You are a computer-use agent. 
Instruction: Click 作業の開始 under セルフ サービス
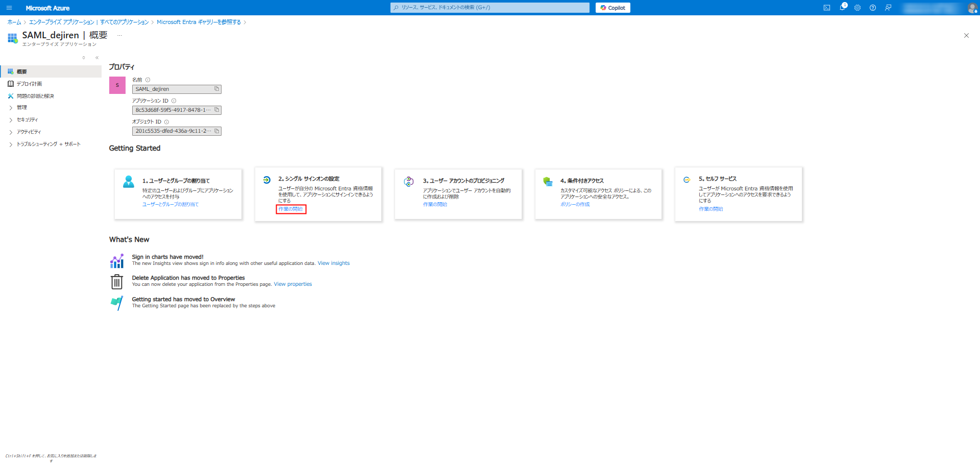point(711,209)
